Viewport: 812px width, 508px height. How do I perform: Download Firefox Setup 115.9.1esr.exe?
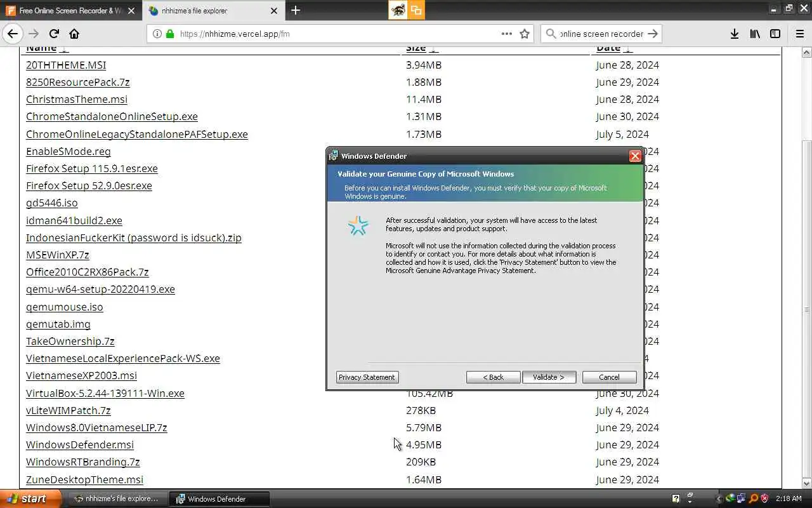(x=91, y=168)
